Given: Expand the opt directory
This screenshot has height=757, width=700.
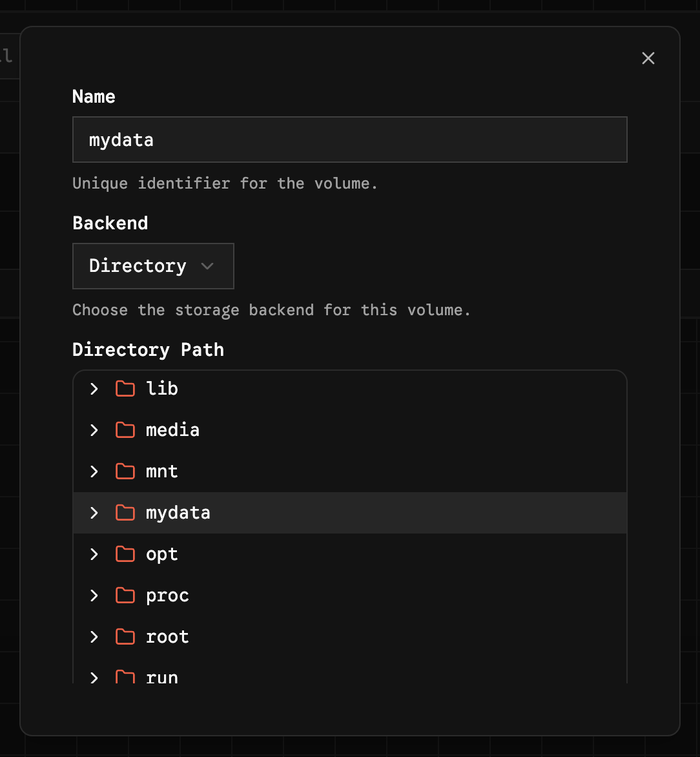Looking at the screenshot, I should tap(94, 554).
